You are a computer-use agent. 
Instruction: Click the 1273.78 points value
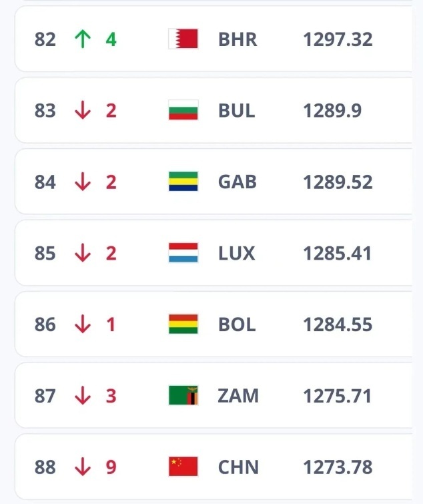tap(338, 467)
